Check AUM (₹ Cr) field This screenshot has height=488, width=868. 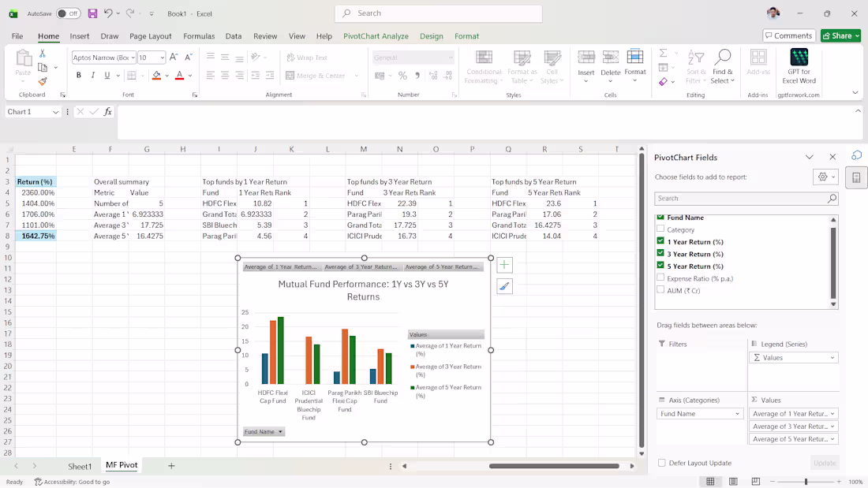click(660, 290)
